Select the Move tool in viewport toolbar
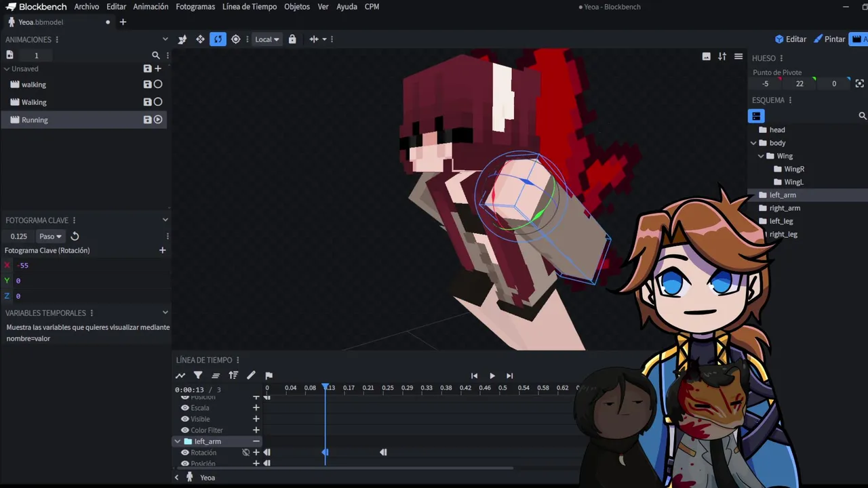 tap(200, 39)
